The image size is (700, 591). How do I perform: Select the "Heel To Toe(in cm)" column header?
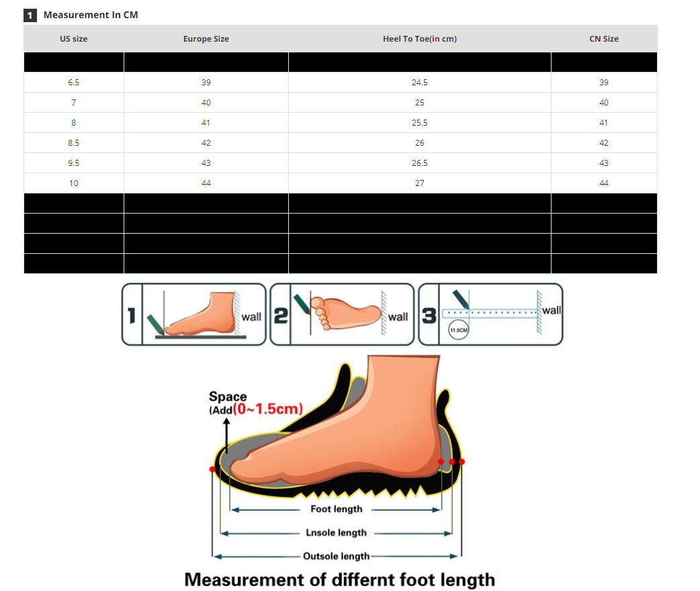coord(420,39)
